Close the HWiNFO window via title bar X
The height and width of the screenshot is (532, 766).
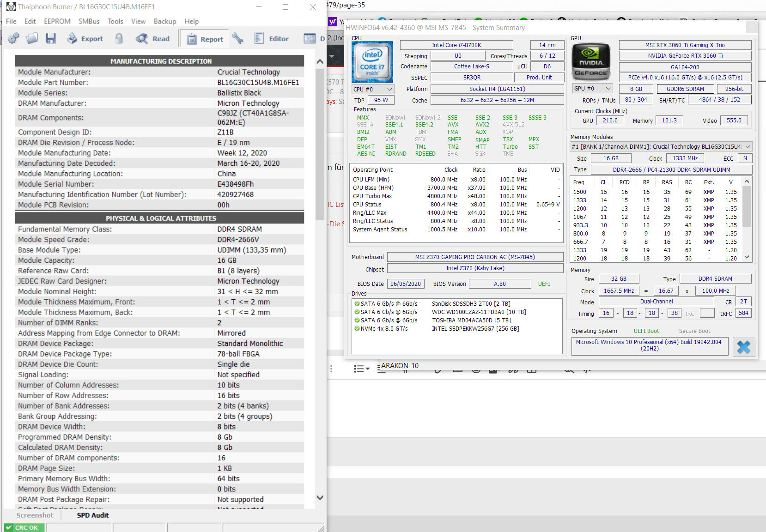point(752,27)
